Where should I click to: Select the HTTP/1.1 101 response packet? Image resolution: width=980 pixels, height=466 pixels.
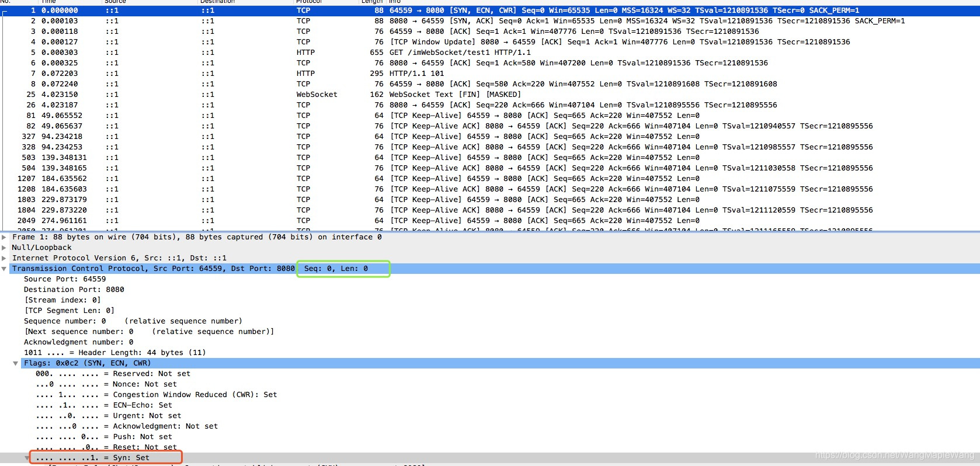tap(490, 74)
